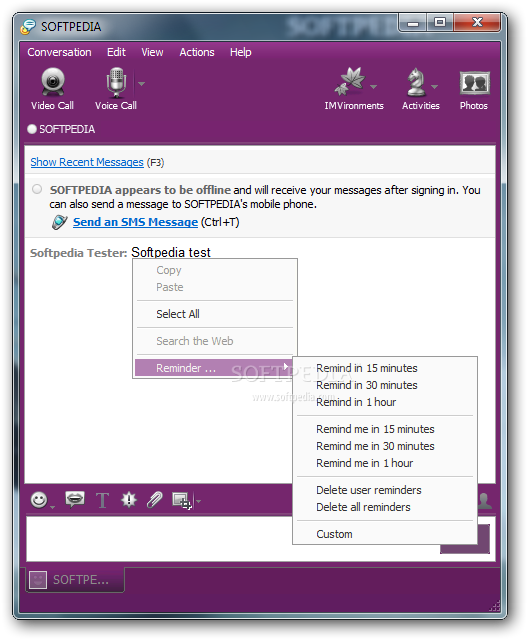
Task: Expand Voice Call options dropdown arrow
Action: coord(142,84)
